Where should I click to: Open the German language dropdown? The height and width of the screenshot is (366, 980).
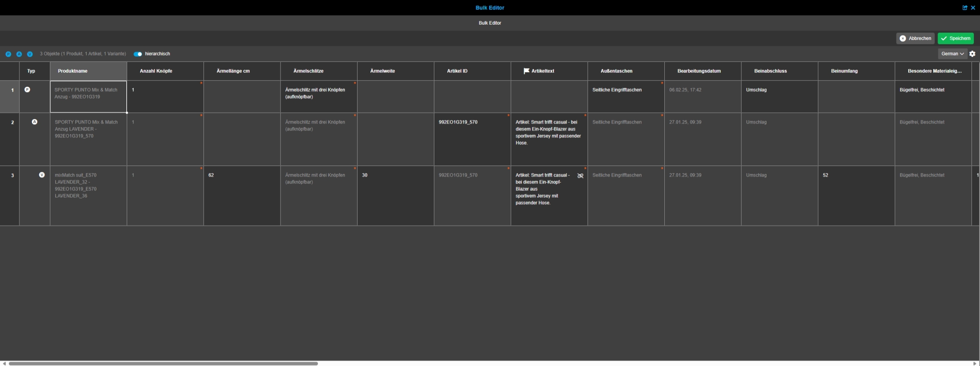click(x=953, y=54)
